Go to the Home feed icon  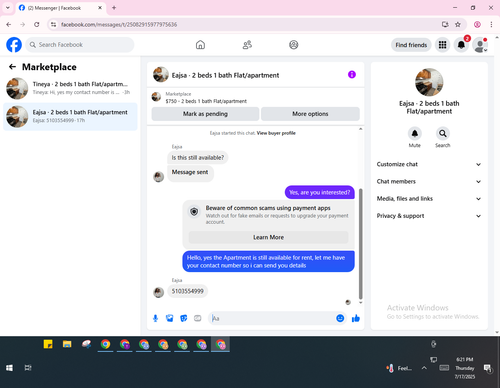(x=200, y=45)
